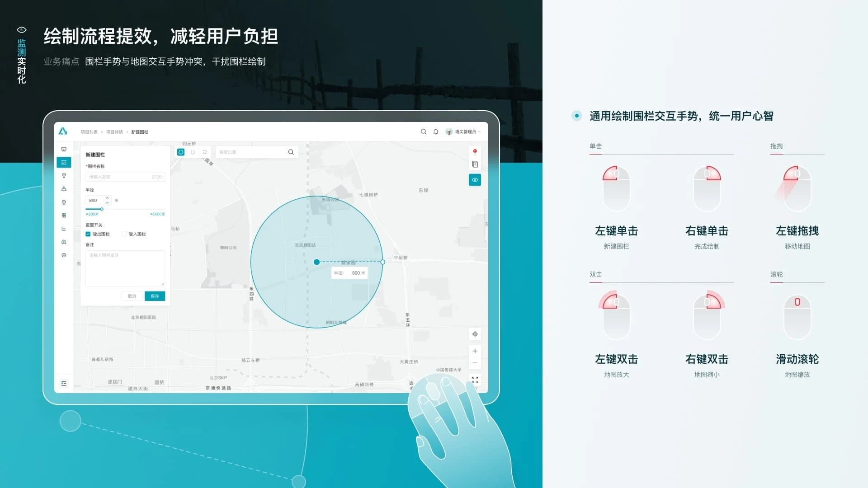Go to 项目列表 breadcrumb
This screenshot has height=488, width=868.
tap(89, 132)
